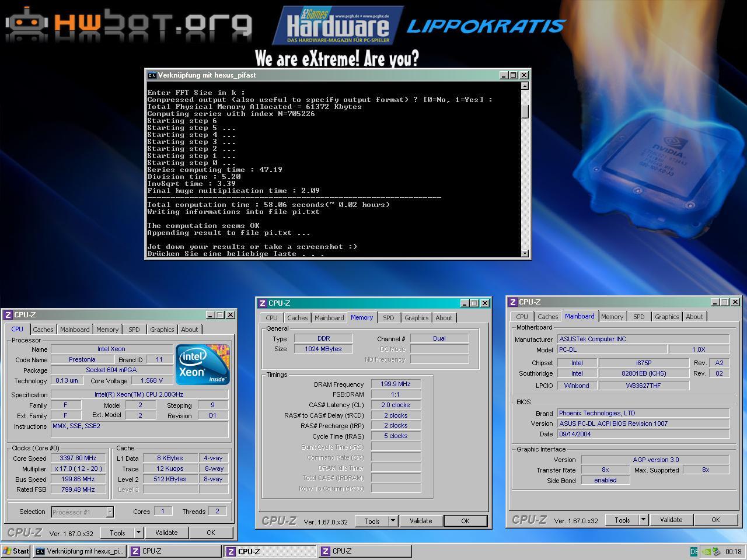Close the Mainboard CPU-Z window
The height and width of the screenshot is (560, 747).
(x=735, y=302)
